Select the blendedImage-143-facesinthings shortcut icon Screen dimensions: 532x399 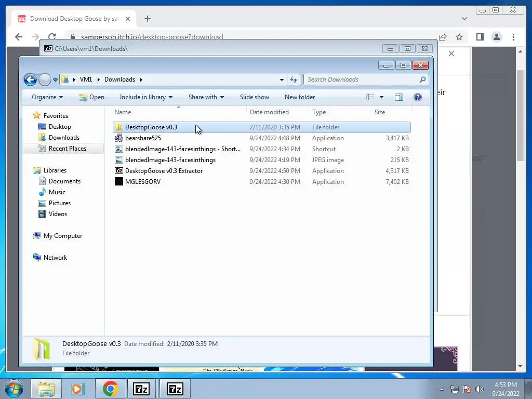pyautogui.click(x=119, y=149)
